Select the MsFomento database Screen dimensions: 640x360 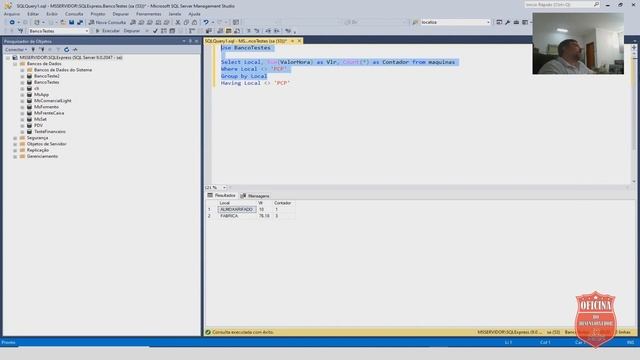point(46,107)
